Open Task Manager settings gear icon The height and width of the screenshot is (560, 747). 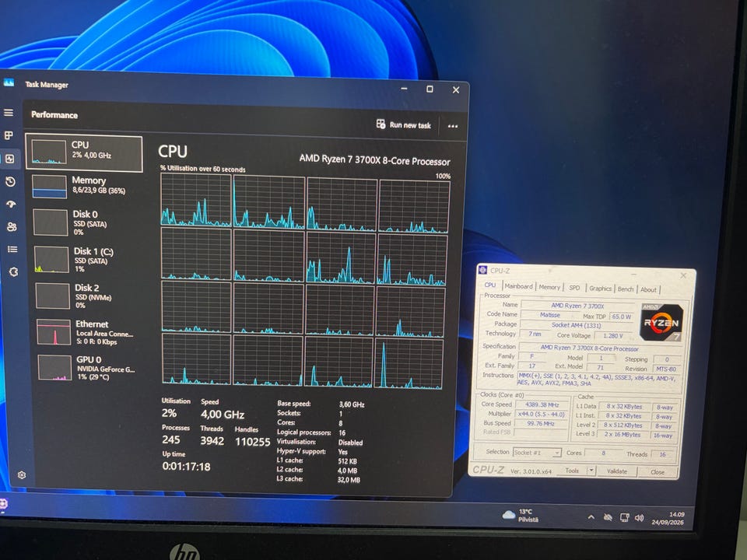click(x=22, y=474)
